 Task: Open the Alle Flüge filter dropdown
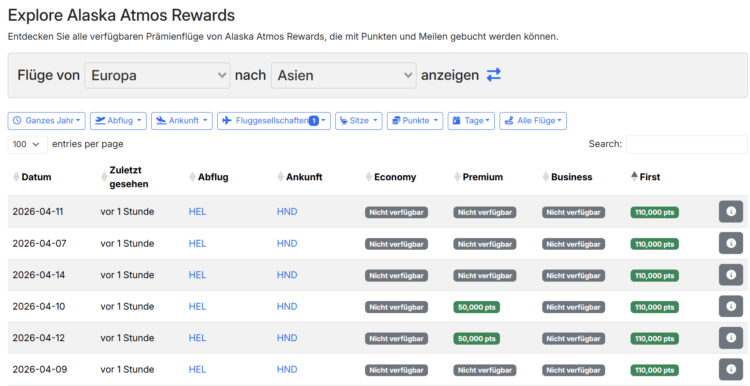pos(533,121)
